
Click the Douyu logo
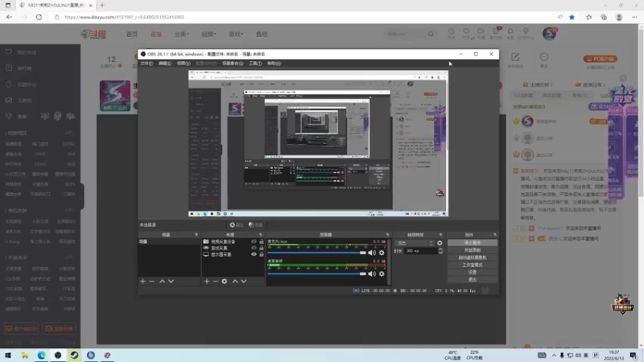coord(94,34)
